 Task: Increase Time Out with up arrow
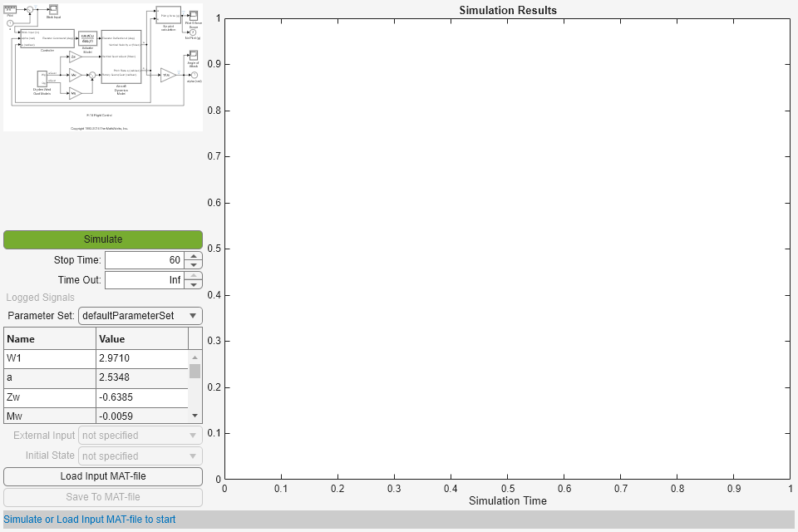click(x=194, y=276)
